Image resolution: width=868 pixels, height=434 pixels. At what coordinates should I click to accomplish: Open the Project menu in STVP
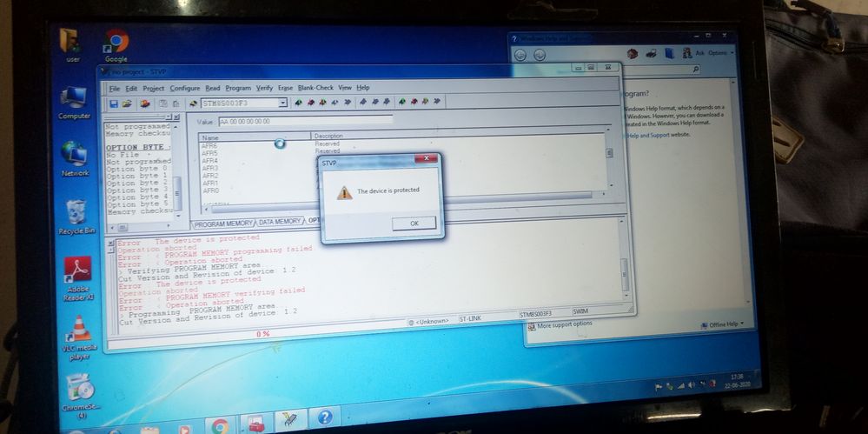coord(153,88)
